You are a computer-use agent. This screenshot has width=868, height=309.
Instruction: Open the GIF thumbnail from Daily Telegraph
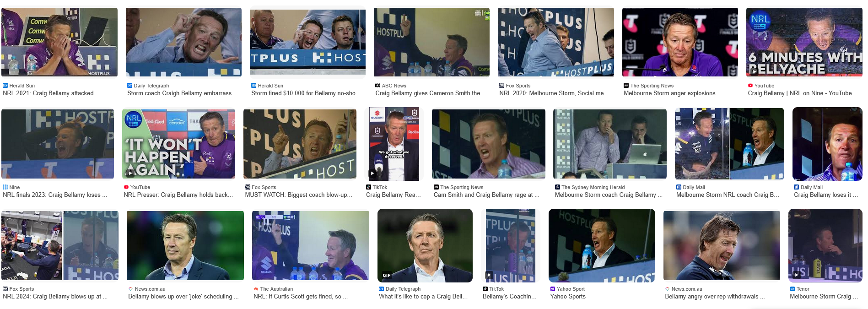425,245
